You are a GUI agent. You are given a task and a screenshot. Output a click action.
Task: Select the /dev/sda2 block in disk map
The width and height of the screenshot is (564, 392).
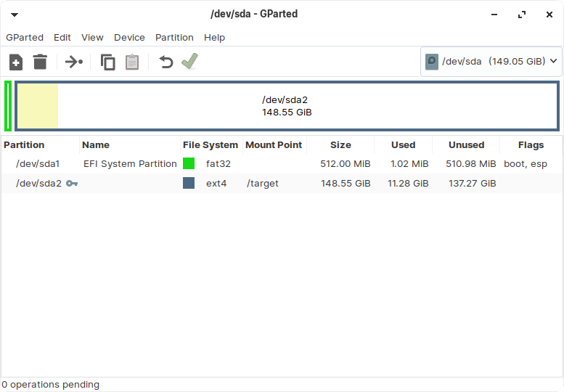(287, 106)
